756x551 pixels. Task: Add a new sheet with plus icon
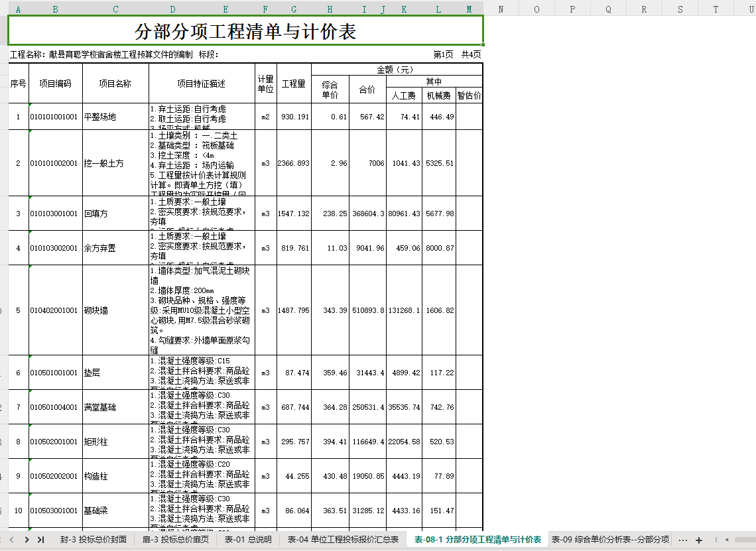coord(698,540)
